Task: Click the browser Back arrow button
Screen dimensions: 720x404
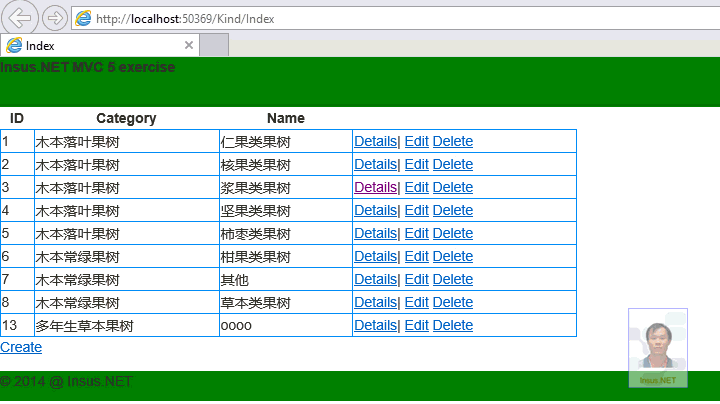Action: tap(20, 18)
